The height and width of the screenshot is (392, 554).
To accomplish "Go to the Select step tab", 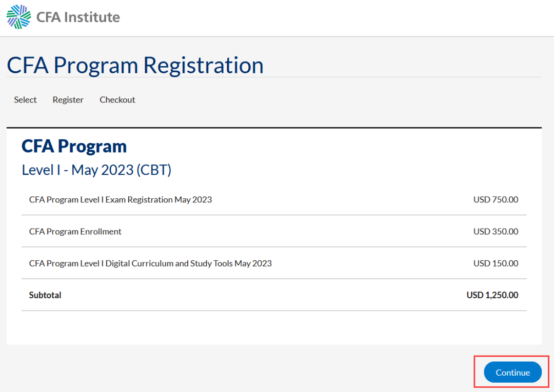I will (25, 100).
